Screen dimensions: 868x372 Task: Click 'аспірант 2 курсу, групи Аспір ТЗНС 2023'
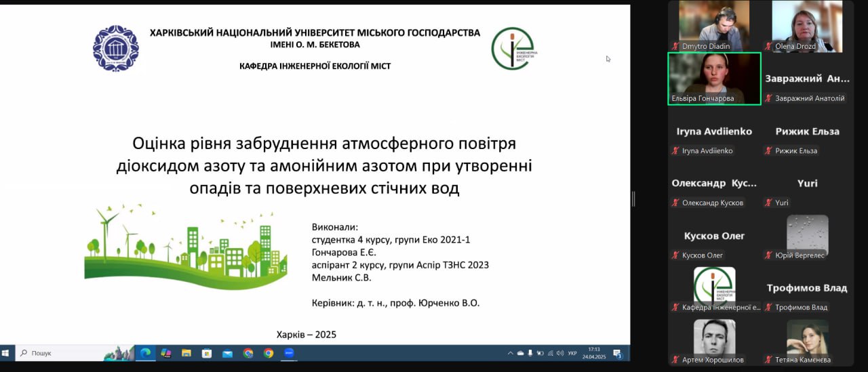[x=400, y=264]
